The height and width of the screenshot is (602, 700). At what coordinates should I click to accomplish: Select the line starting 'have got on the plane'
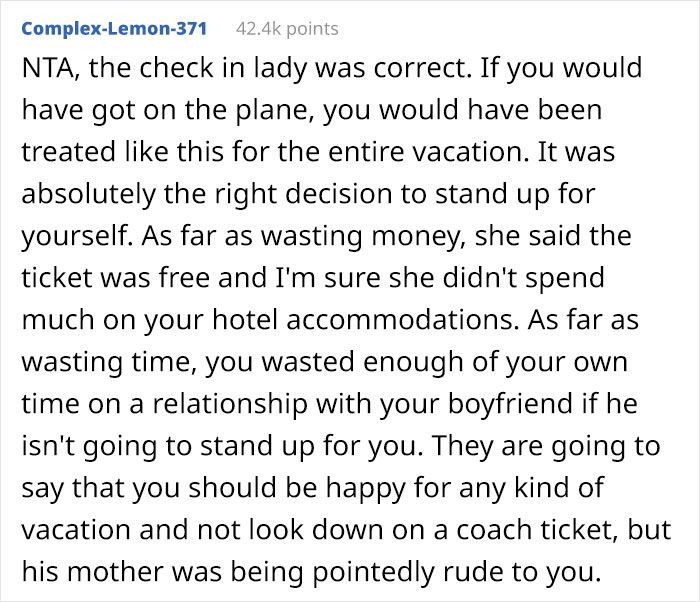pyautogui.click(x=312, y=110)
